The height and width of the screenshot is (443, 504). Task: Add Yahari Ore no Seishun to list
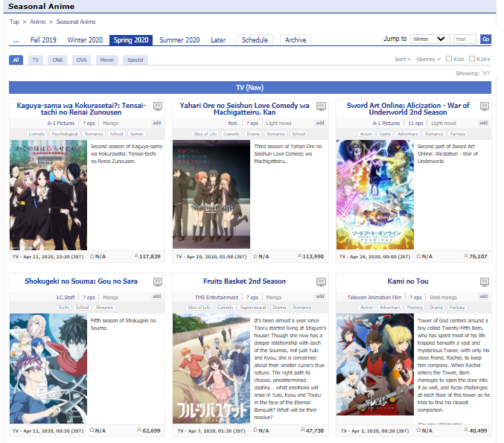coord(320,123)
